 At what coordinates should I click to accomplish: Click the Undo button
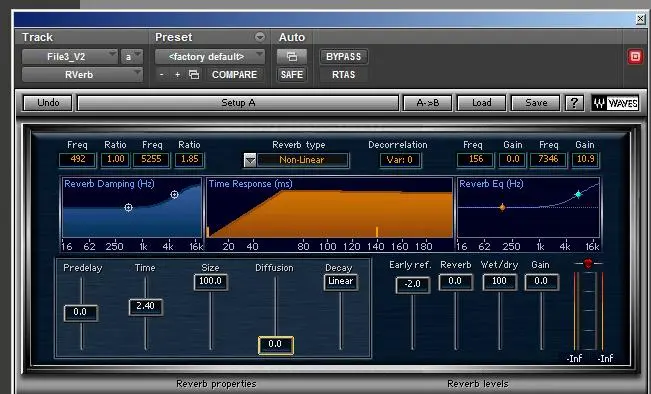48,103
